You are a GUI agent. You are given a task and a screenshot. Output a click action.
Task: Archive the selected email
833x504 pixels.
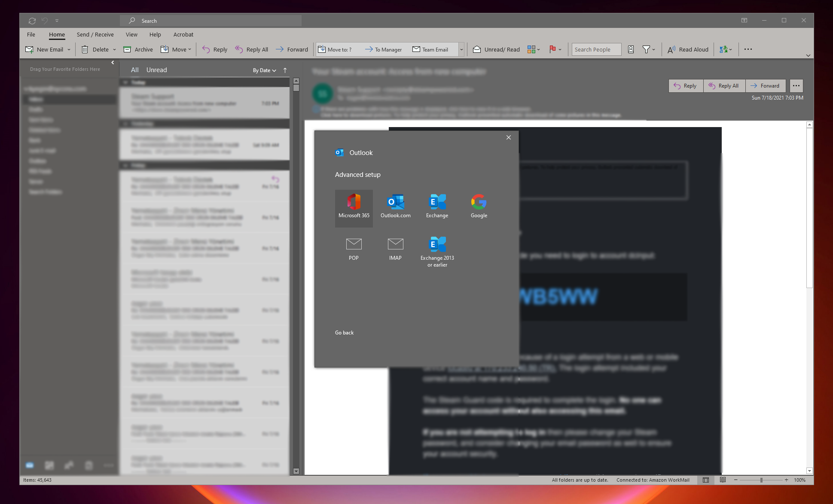138,49
